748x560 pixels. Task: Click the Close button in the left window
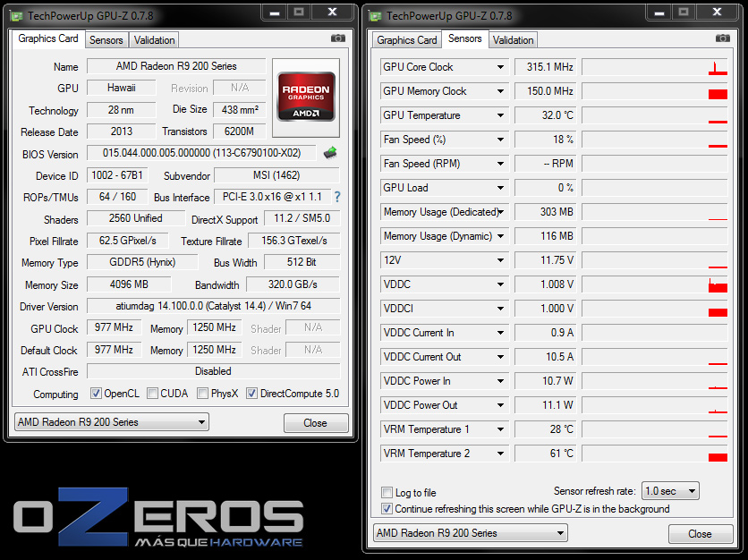point(316,423)
